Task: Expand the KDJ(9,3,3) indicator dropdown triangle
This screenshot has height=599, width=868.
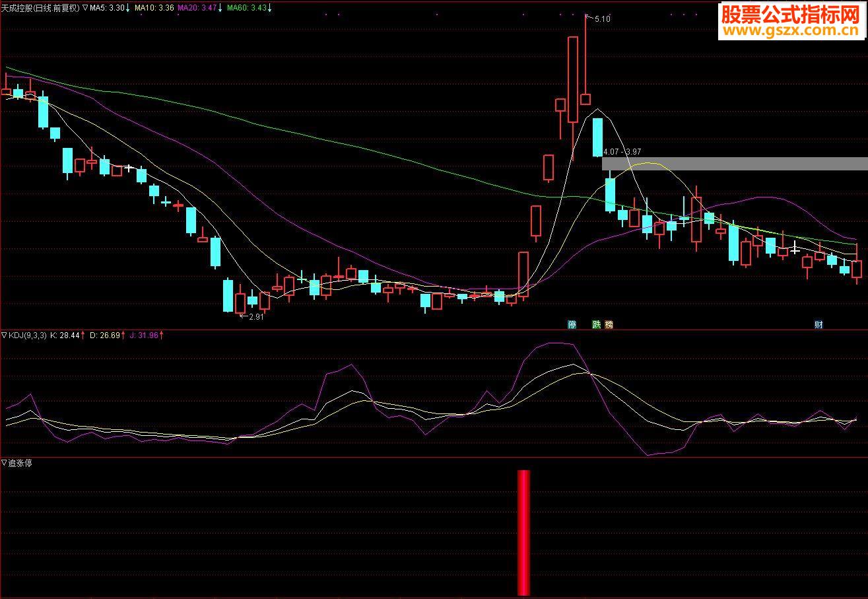Action: pos(5,335)
